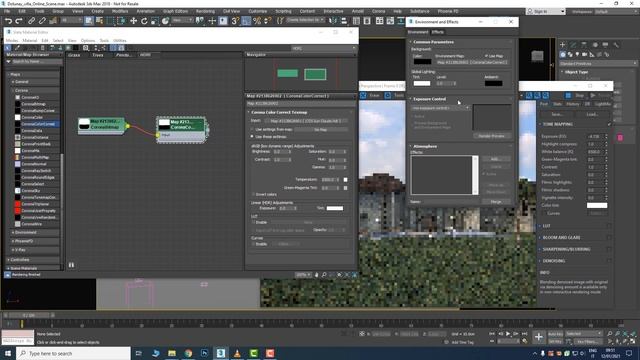
Task: Open the Standard Primitives dropdown
Action: [598, 64]
